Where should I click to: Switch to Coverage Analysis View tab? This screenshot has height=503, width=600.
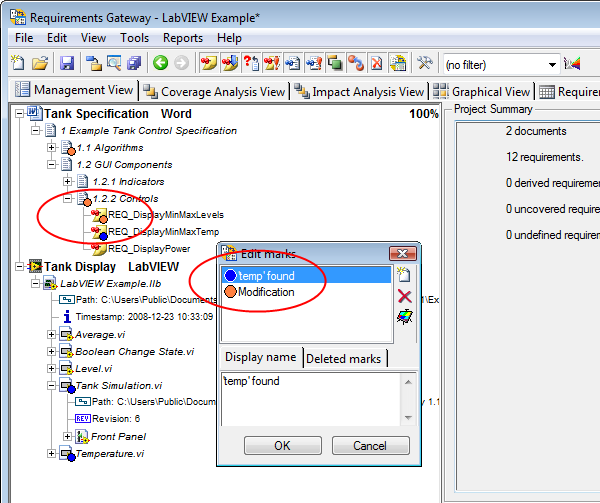(214, 91)
